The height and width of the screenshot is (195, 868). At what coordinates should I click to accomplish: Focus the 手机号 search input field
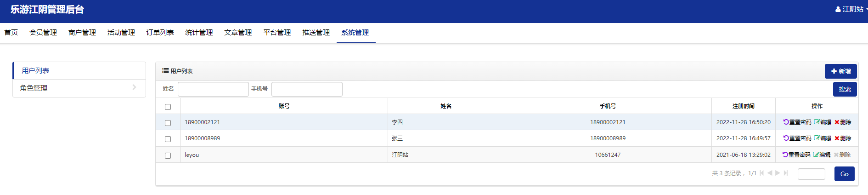(307, 89)
